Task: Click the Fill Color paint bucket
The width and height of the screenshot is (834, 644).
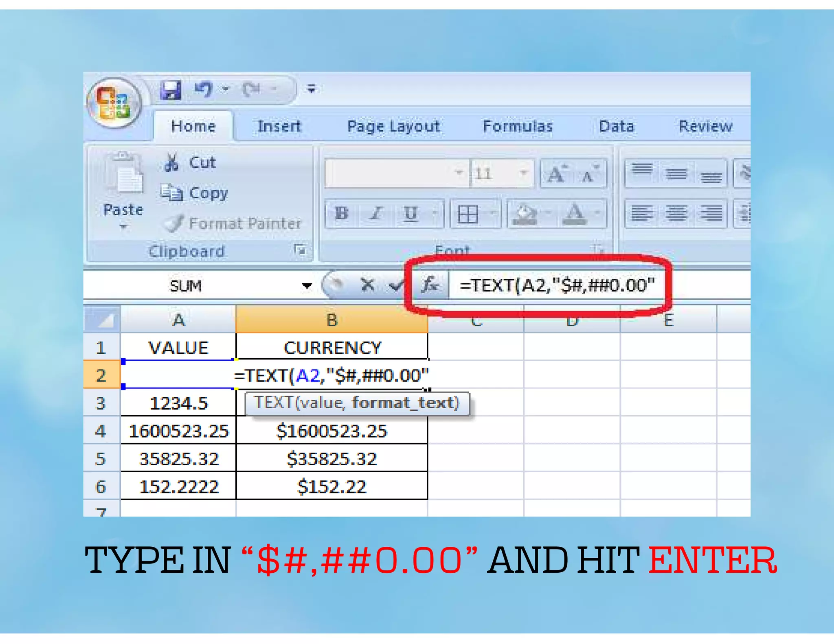Action: pos(525,213)
